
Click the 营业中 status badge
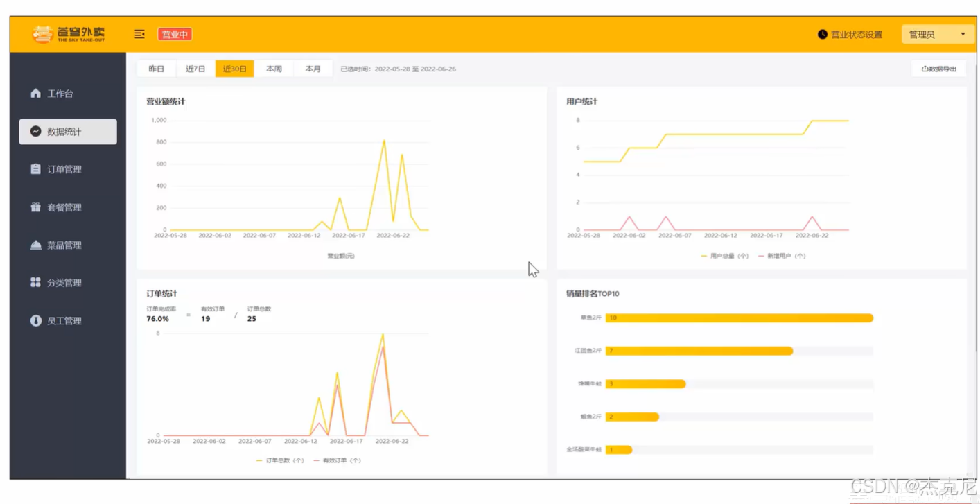tap(175, 34)
